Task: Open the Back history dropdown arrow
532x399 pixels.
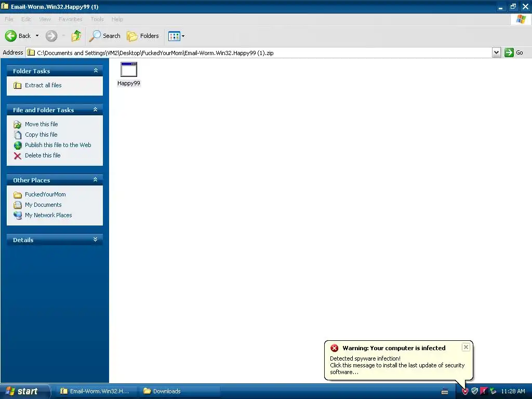Action: click(37, 36)
